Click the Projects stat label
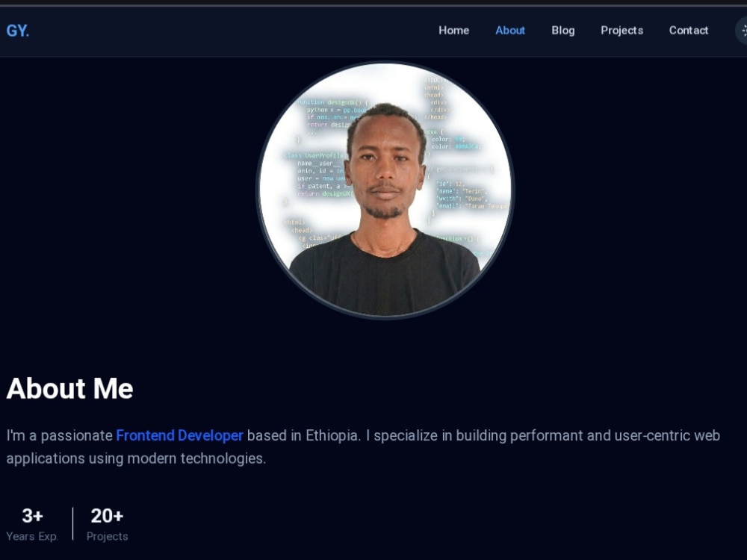The width and height of the screenshot is (747, 560). click(x=107, y=537)
